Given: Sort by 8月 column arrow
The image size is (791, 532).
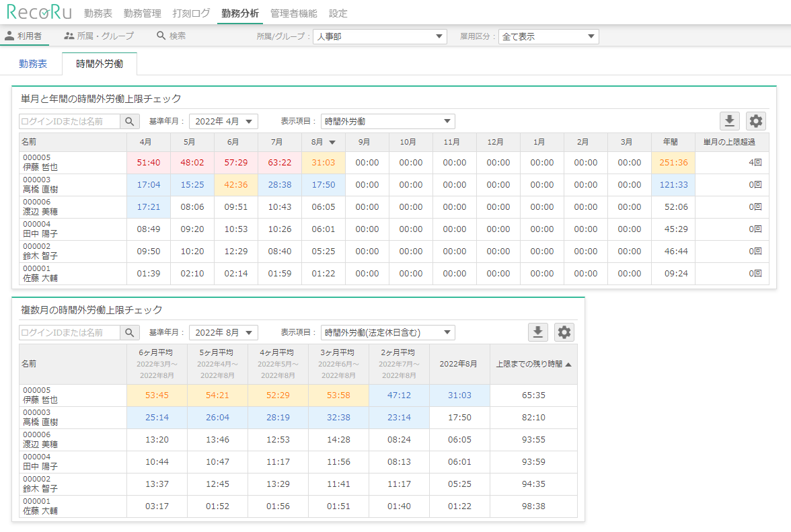Looking at the screenshot, I should pyautogui.click(x=332, y=143).
